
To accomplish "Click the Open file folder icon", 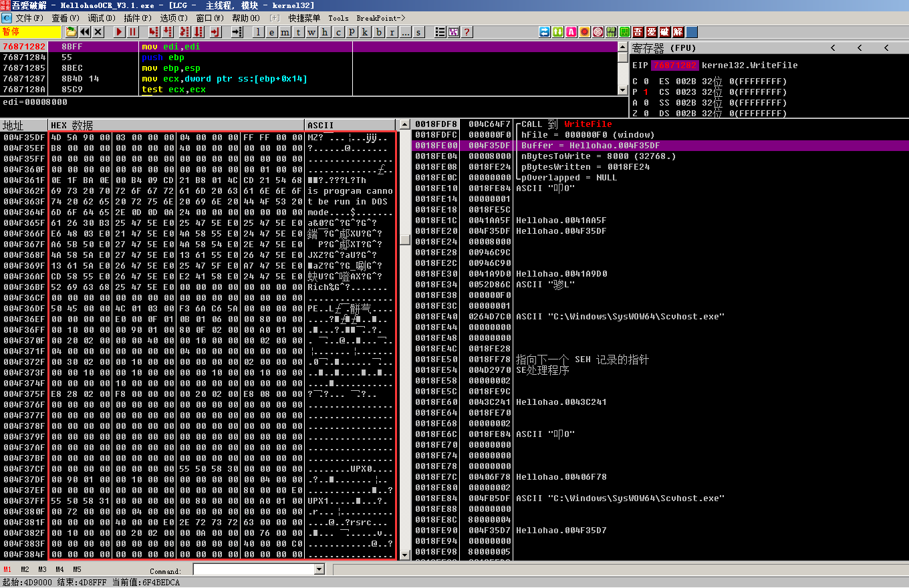I will (x=71, y=32).
